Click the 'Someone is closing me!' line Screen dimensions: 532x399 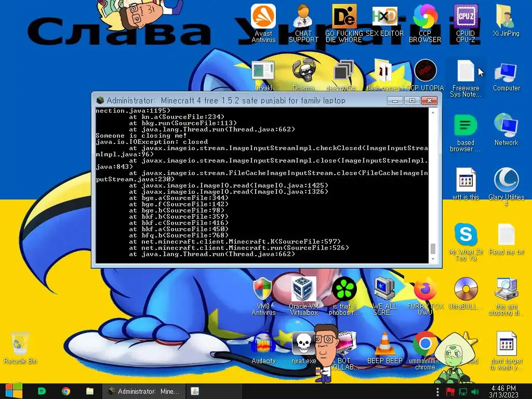click(x=141, y=136)
